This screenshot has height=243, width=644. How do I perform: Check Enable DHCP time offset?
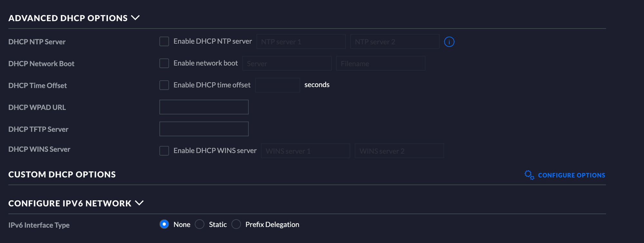(x=164, y=85)
